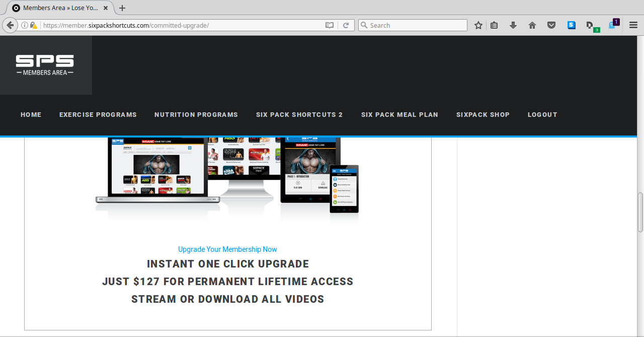Click the SPS Members Area logo
644x337 pixels.
[x=45, y=65]
